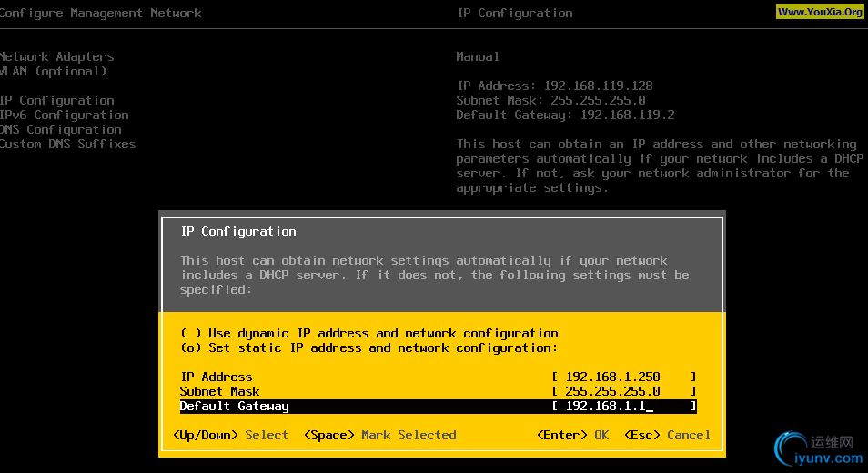Select IP Configuration in the left menu

coord(57,100)
